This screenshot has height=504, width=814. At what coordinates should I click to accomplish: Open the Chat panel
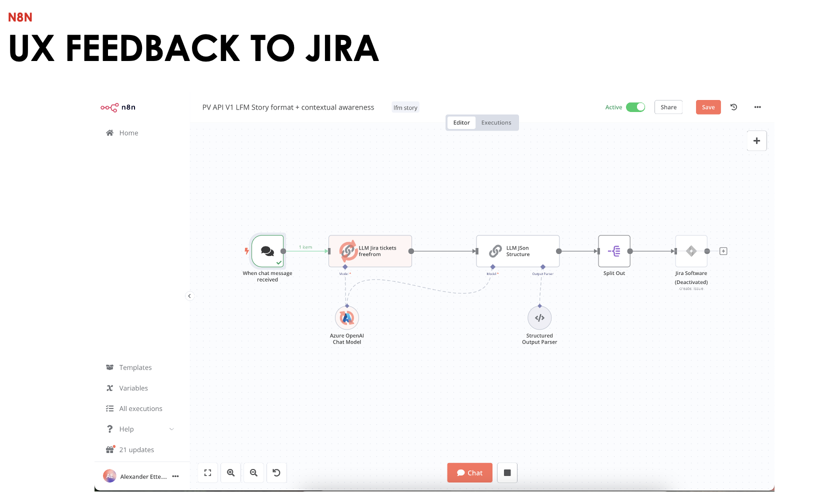coord(469,472)
